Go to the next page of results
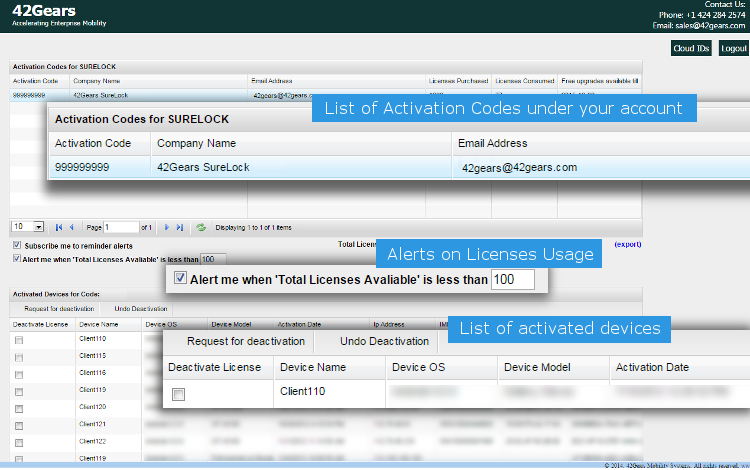Screen dimensions: 750x470 (x=166, y=228)
